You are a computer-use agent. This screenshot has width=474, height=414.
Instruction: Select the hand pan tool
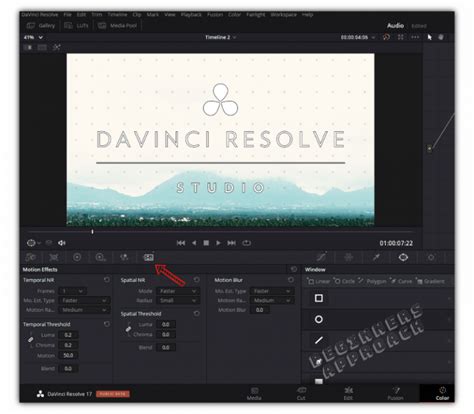pos(441,37)
